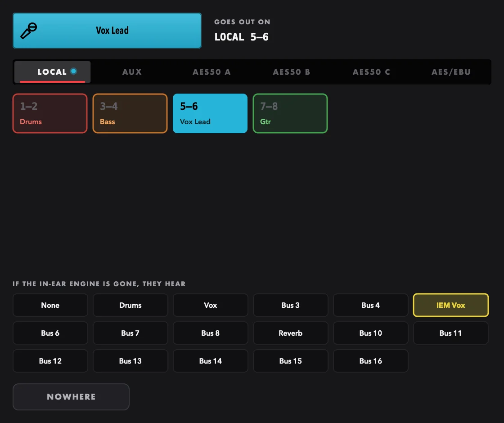
Task: Choose output pair 3–4 Bass
Action: [130, 113]
